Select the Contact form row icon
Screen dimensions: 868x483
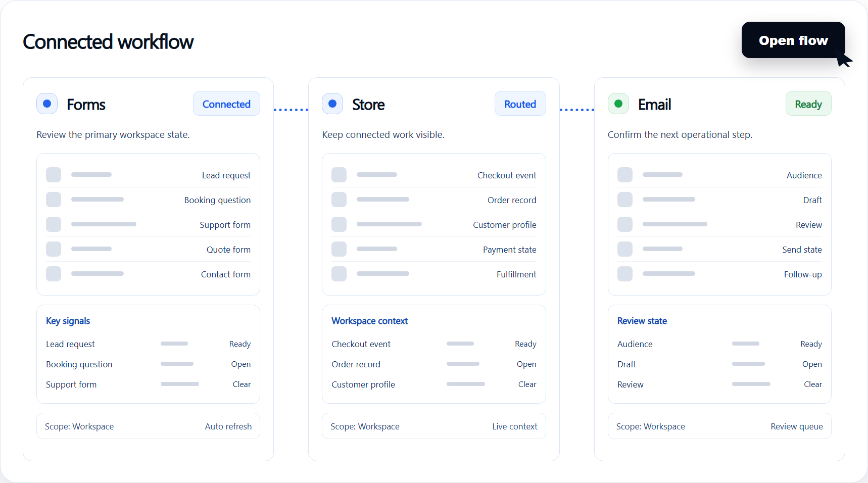click(54, 274)
